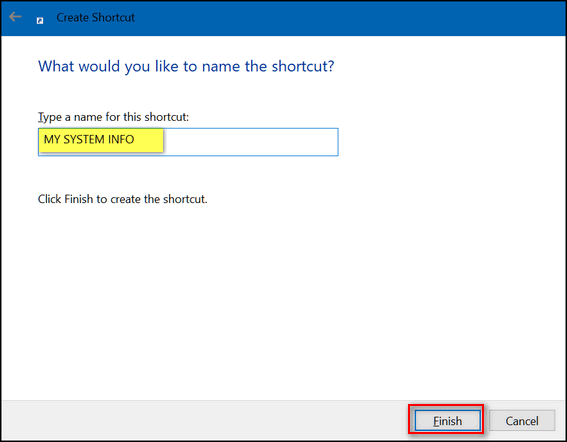
Task: Place cursor in empty part of name field
Action: point(250,142)
